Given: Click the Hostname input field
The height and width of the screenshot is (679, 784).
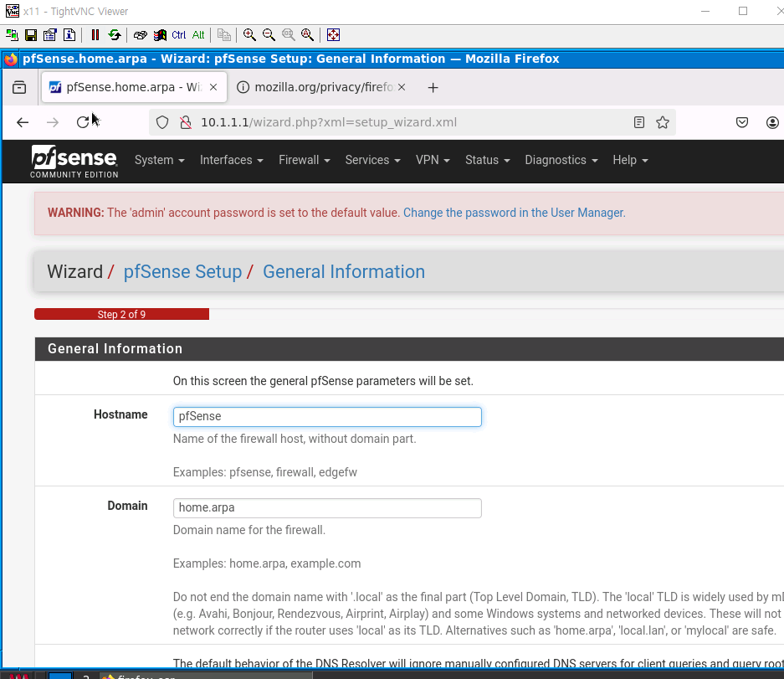Looking at the screenshot, I should (x=327, y=417).
